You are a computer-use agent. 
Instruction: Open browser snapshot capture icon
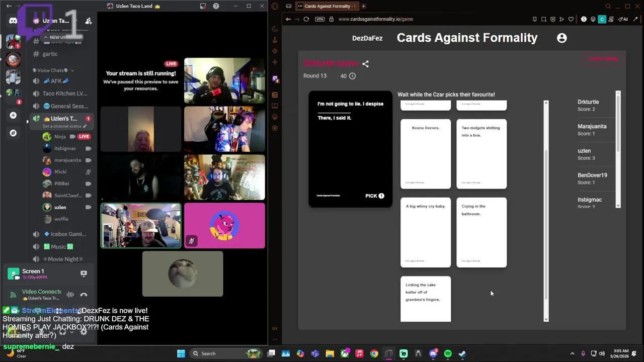click(x=543, y=19)
